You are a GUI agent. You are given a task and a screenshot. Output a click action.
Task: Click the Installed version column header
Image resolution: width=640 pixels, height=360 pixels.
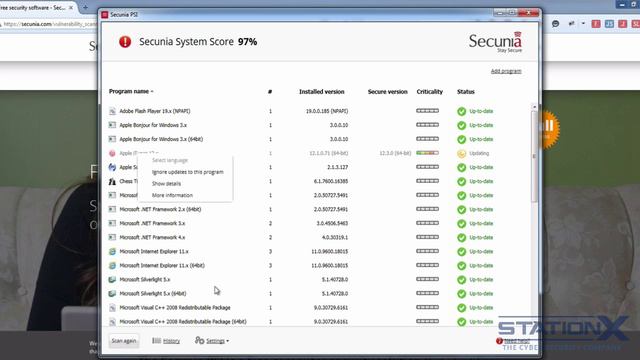(322, 92)
